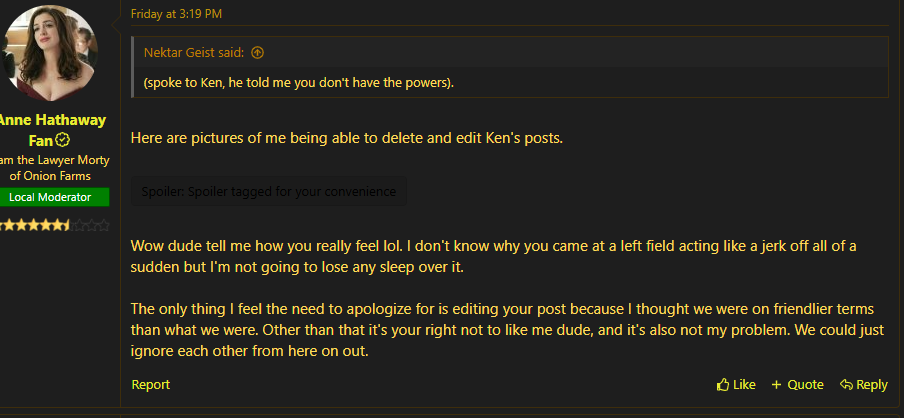Open the 'Friday at 3:19 PM' timestamp link
Screen dimensions: 904x418
tap(176, 14)
